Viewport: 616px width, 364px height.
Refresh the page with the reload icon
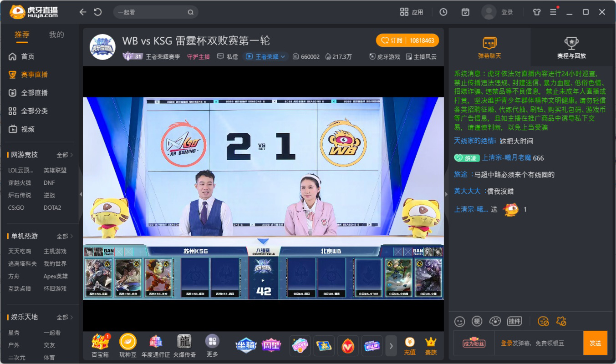pyautogui.click(x=97, y=12)
